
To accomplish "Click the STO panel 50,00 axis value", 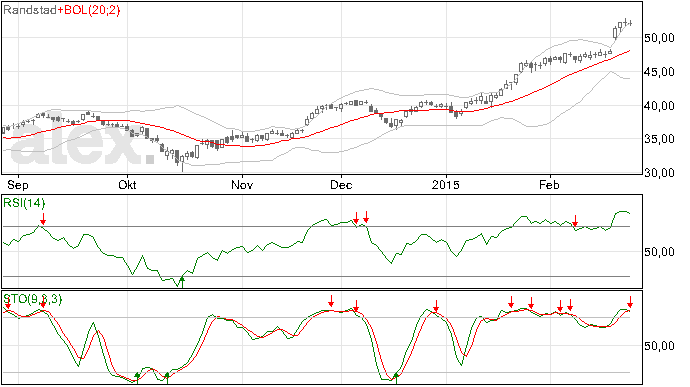I will [659, 346].
